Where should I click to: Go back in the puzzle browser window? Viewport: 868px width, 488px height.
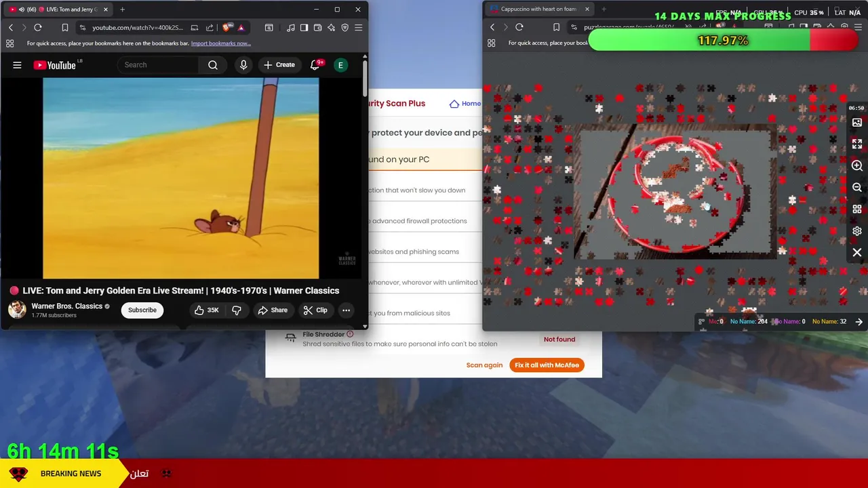click(492, 28)
